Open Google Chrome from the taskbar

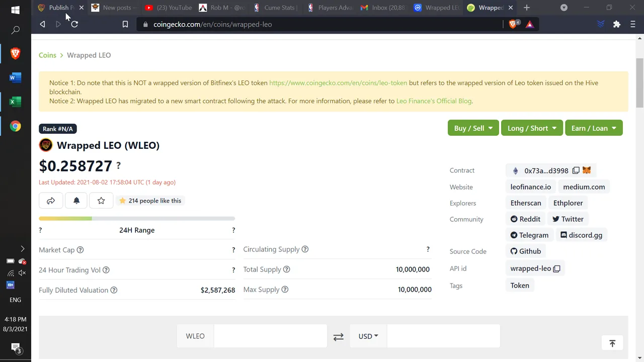pos(15,126)
